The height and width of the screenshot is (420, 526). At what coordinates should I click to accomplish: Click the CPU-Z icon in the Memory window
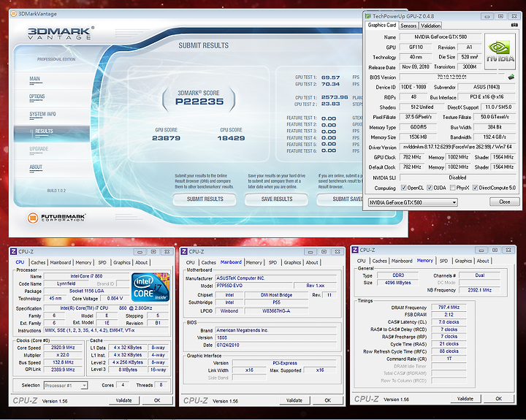pyautogui.click(x=355, y=250)
